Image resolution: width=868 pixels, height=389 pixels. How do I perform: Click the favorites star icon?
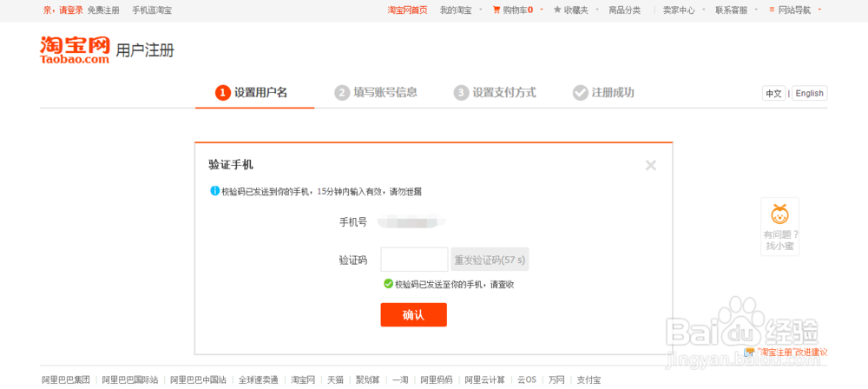557,10
